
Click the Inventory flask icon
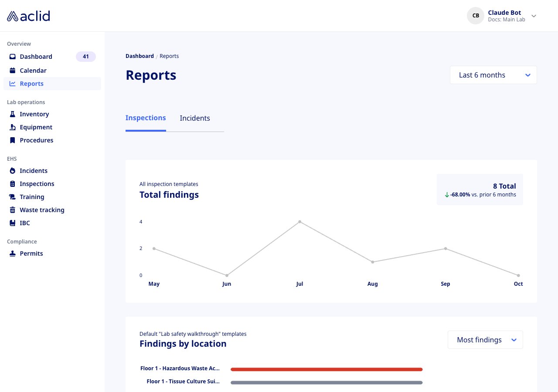[13, 114]
